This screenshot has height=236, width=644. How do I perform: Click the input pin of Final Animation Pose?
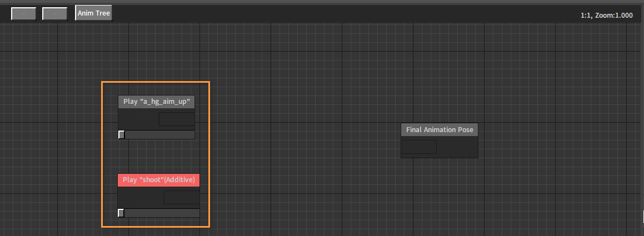click(x=418, y=147)
